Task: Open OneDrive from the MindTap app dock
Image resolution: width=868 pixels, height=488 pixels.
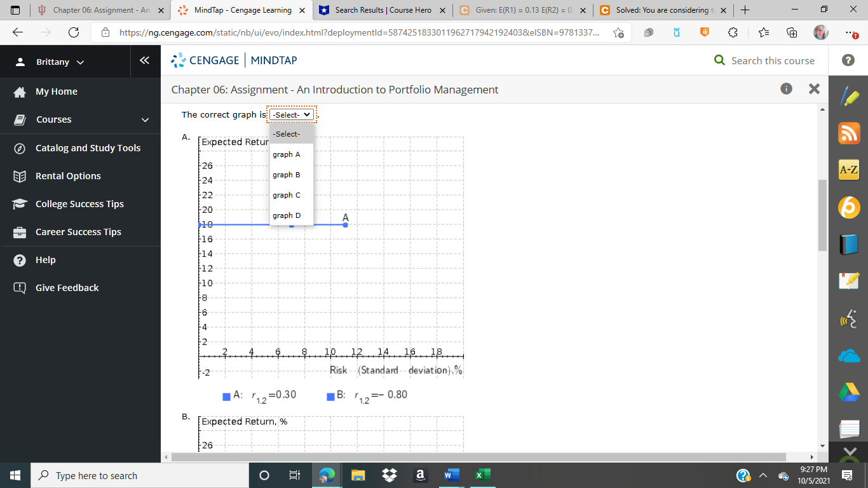Action: coord(849,356)
